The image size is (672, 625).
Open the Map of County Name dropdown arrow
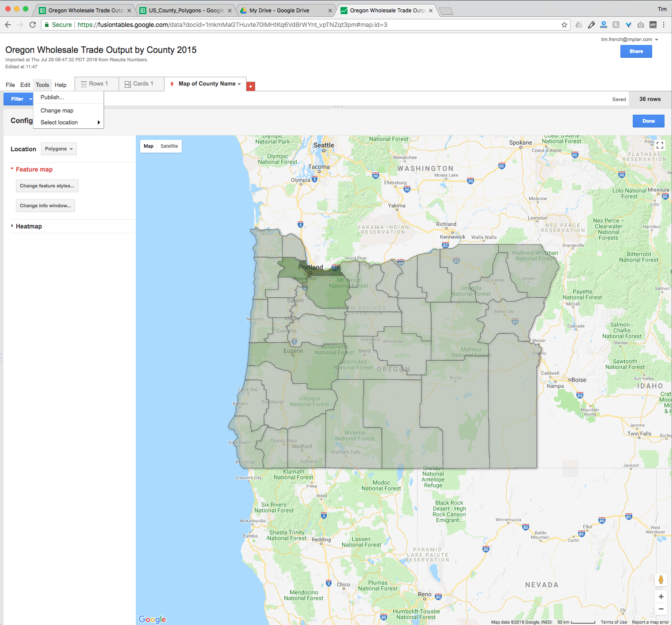239,84
